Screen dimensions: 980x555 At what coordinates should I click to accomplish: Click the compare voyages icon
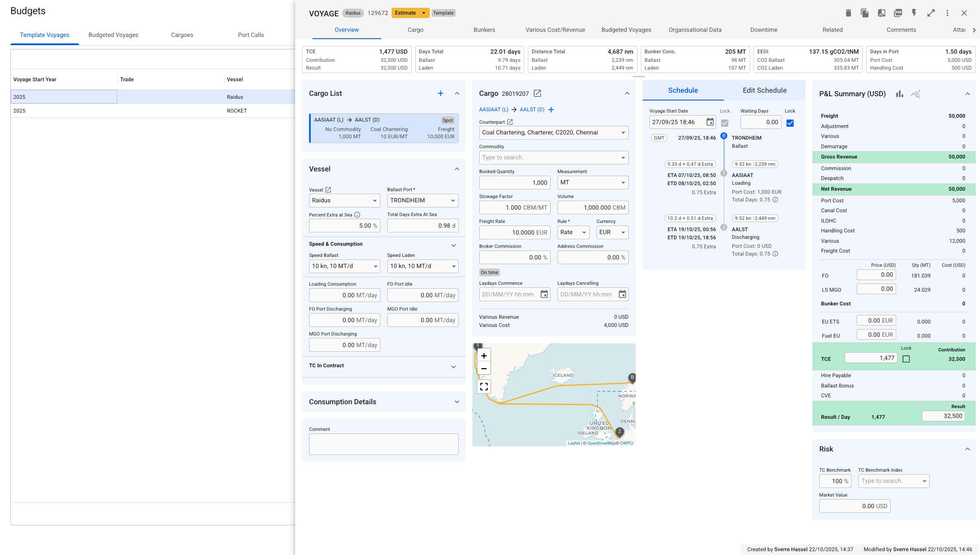pyautogui.click(x=881, y=13)
